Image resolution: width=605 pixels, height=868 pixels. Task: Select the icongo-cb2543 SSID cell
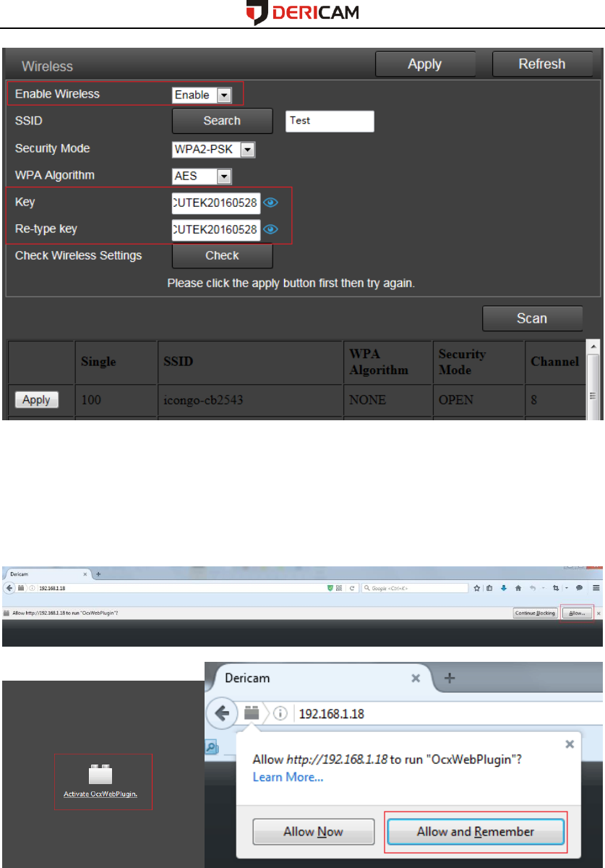250,400
